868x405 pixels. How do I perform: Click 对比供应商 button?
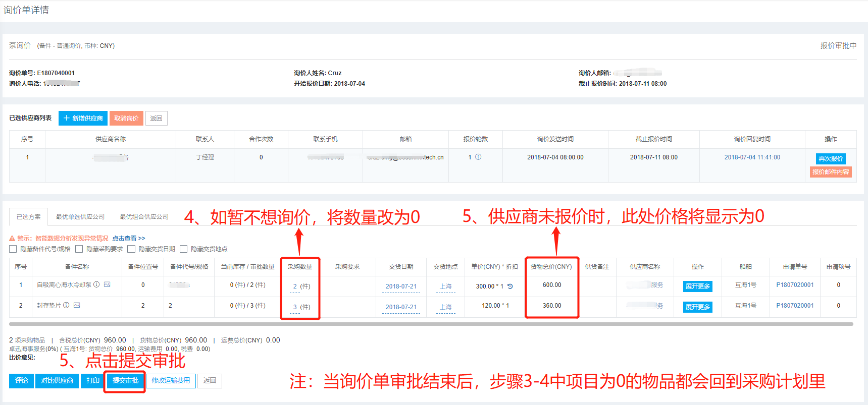57,380
